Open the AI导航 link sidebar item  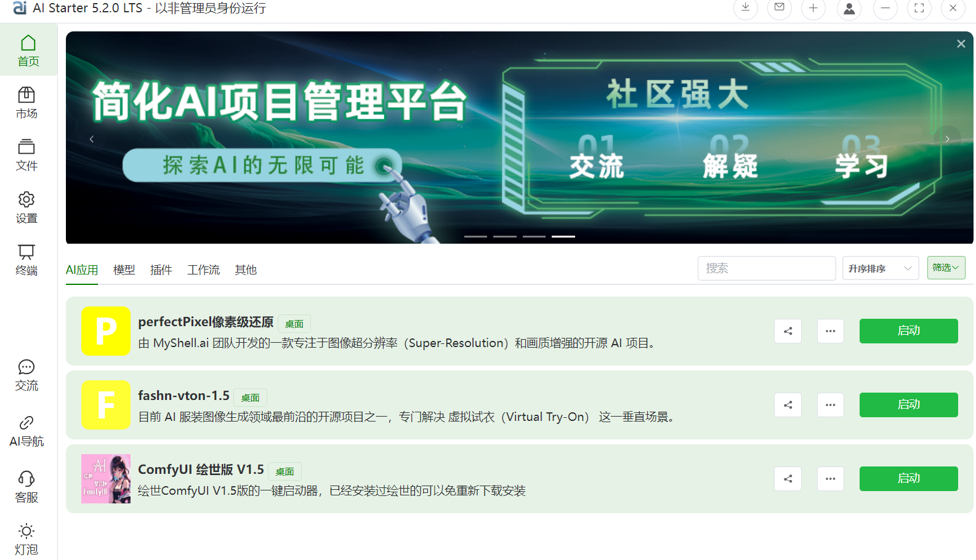[26, 430]
